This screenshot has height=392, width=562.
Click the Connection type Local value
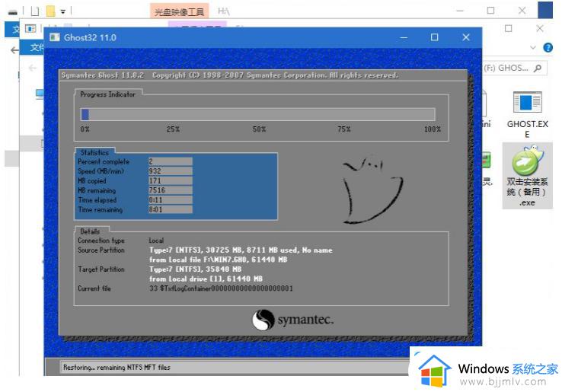[156, 241]
